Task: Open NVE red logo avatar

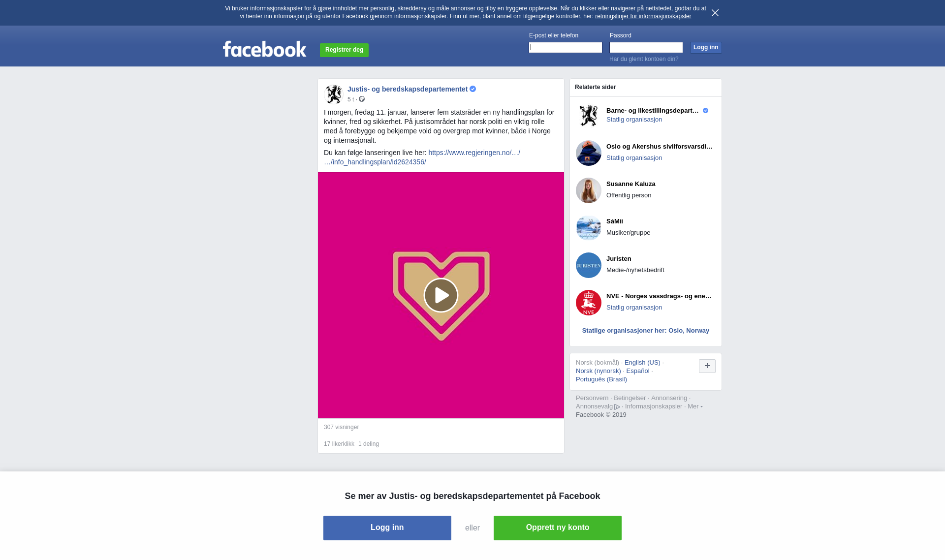Action: (x=589, y=303)
